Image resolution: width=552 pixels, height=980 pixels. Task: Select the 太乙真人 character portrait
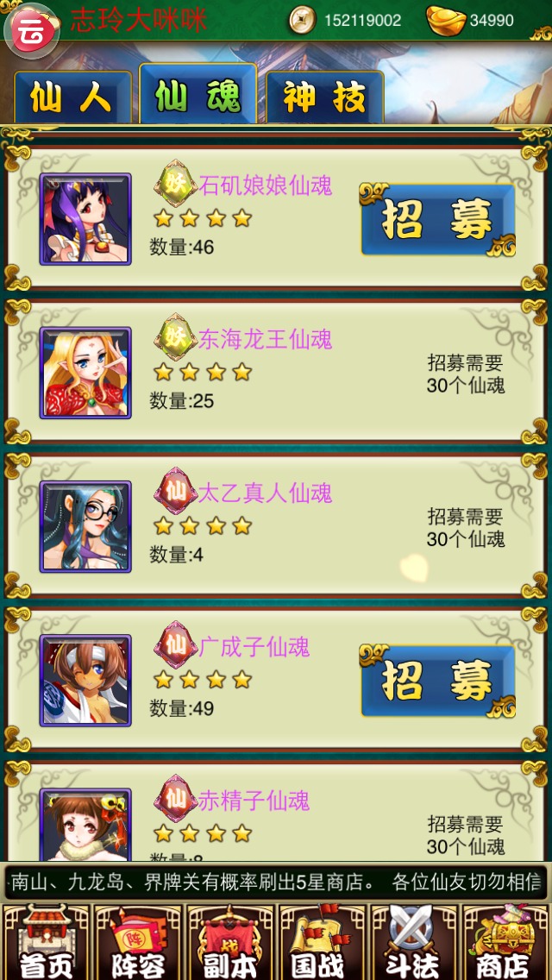click(85, 527)
